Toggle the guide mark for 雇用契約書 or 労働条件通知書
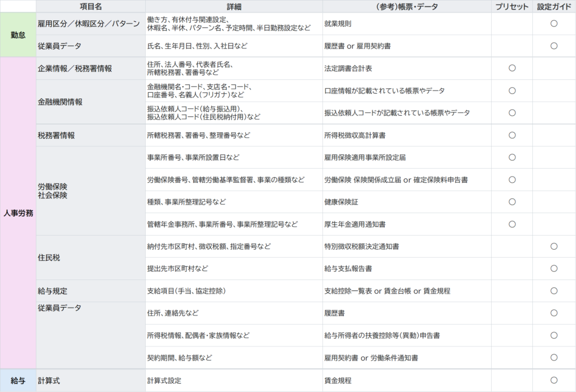 coord(553,357)
